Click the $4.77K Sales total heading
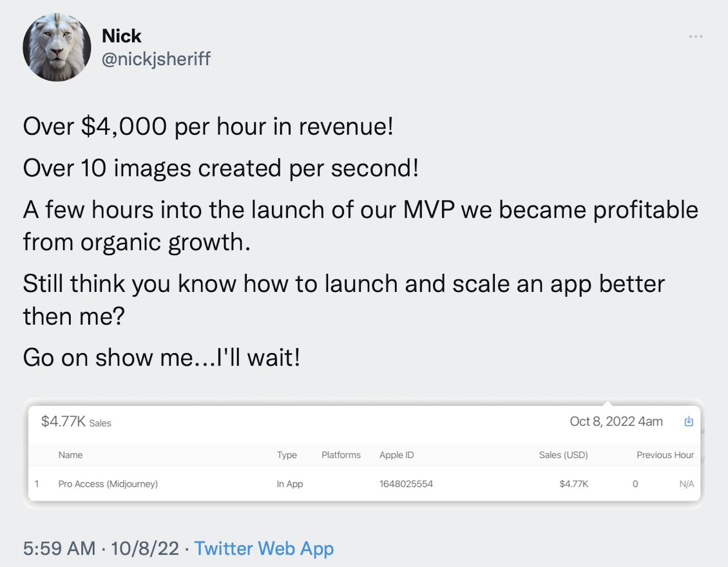 [75, 422]
